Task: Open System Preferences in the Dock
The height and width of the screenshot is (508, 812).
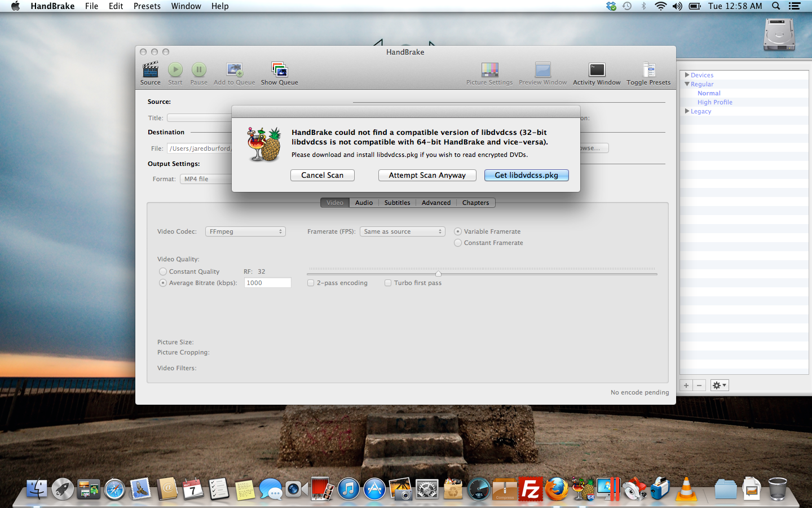Action: 427,489
